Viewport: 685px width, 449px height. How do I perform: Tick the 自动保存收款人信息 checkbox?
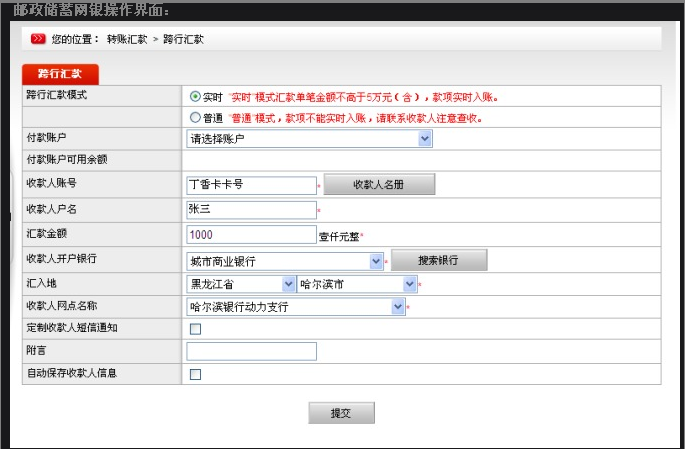(x=195, y=375)
